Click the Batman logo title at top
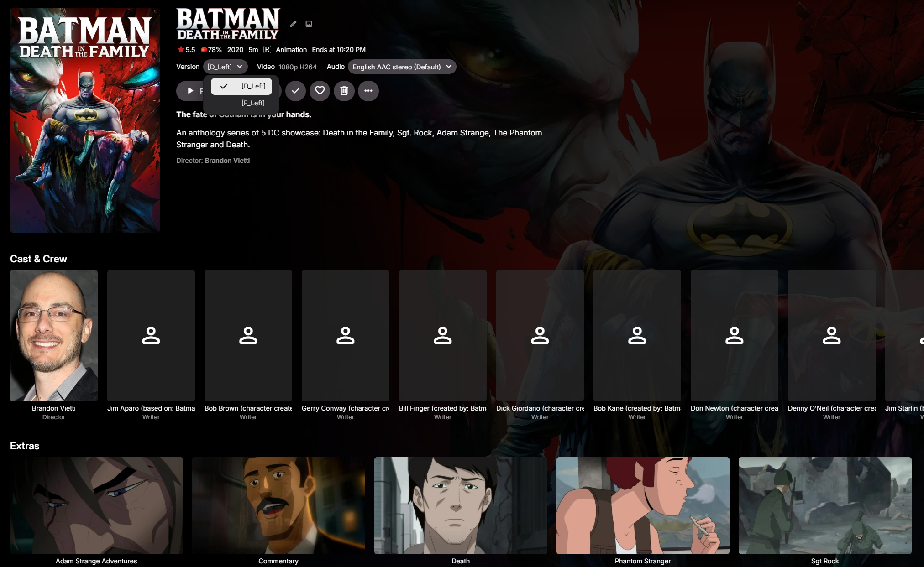Viewport: 924px width, 567px height. pos(228,24)
